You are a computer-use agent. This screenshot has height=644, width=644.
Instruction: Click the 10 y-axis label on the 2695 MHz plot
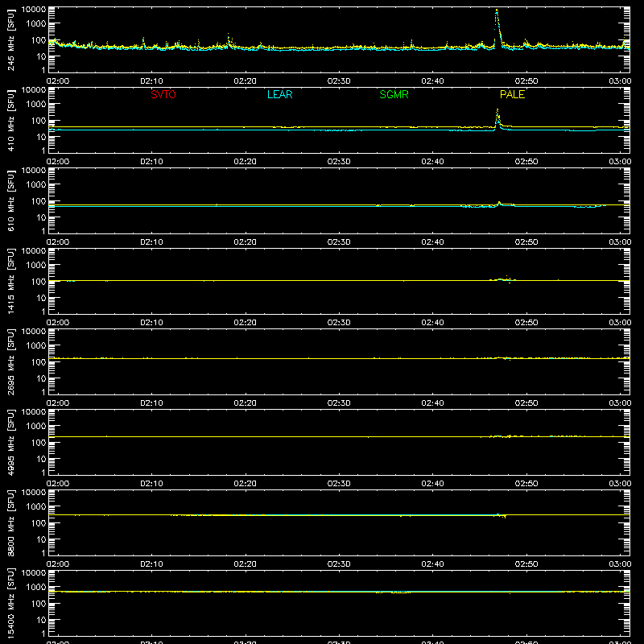pyautogui.click(x=42, y=378)
